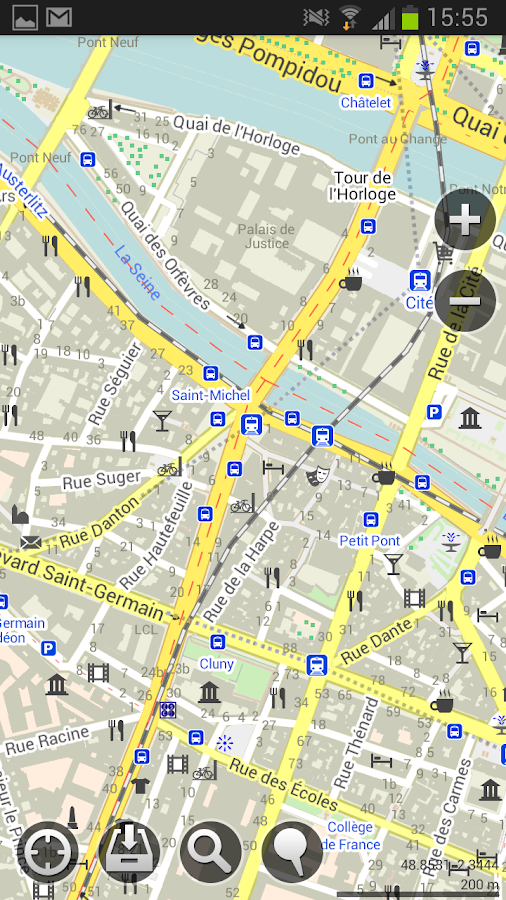Open the picture notification in status bar
Image resolution: width=506 pixels, height=900 pixels.
[25, 17]
